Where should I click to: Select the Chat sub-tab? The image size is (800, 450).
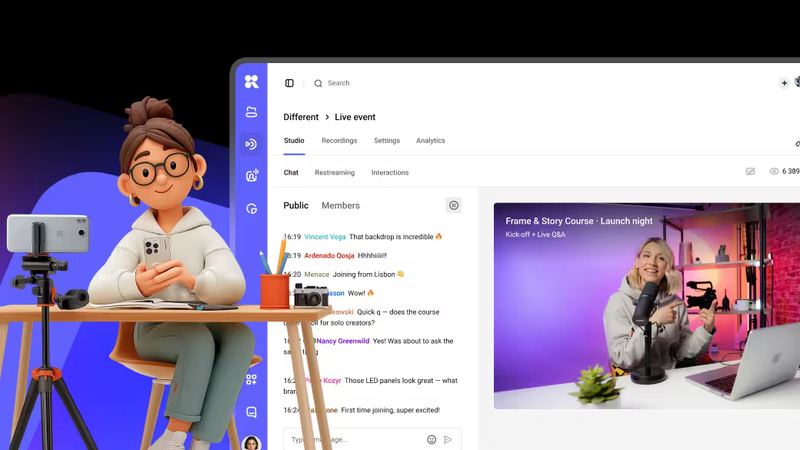point(291,172)
